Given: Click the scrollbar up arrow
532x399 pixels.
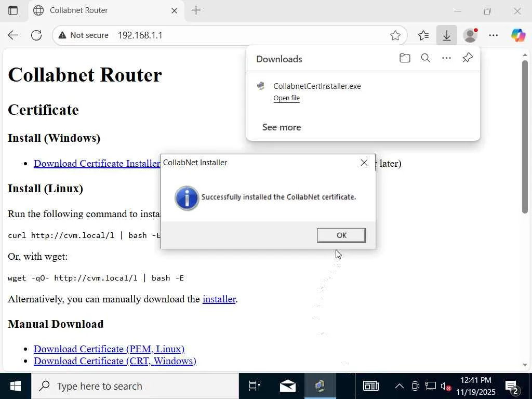Looking at the screenshot, I should pyautogui.click(x=525, y=55).
